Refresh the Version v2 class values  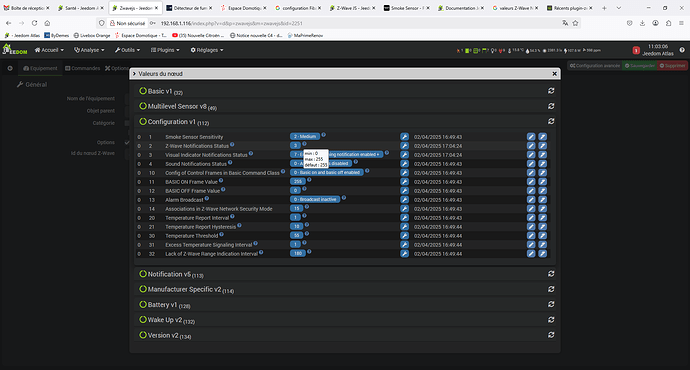coord(551,335)
